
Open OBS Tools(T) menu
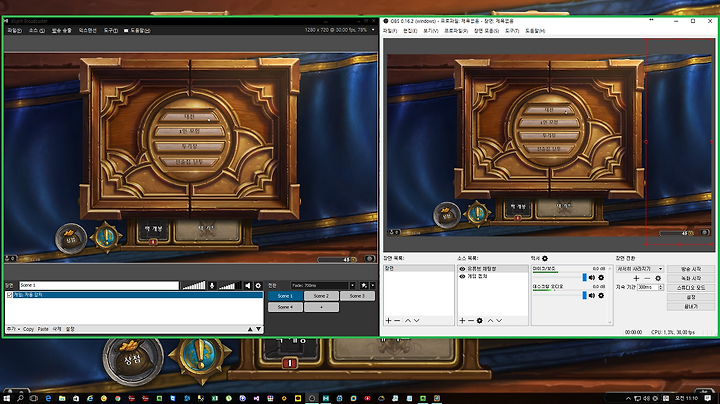[x=512, y=31]
